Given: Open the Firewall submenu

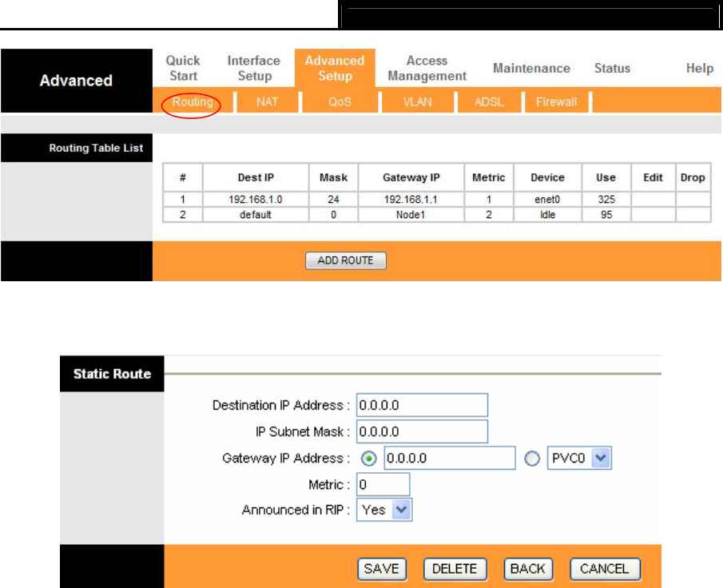Looking at the screenshot, I should point(556,102).
